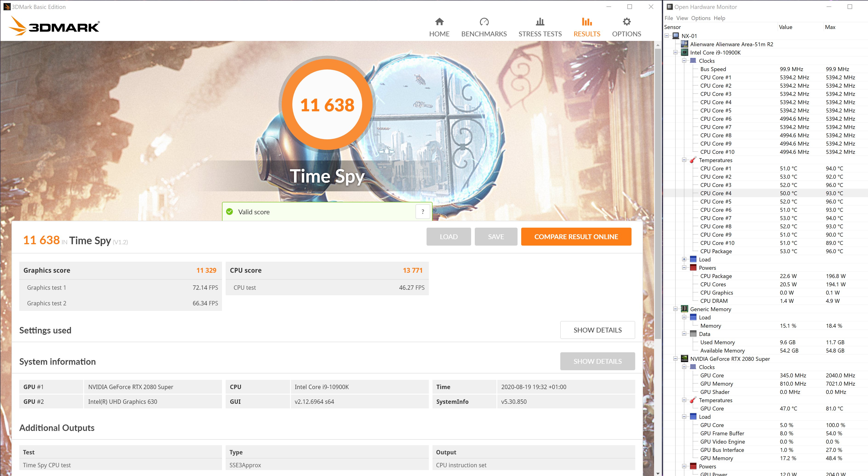Click the CPU Temperatures thermometer icon
Screen dimensions: 868x476
(693, 160)
